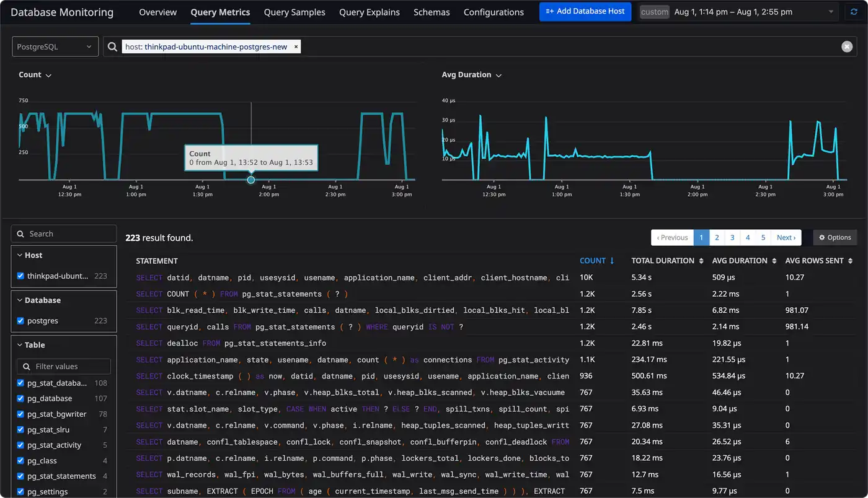Jump to results page 5

(x=763, y=237)
